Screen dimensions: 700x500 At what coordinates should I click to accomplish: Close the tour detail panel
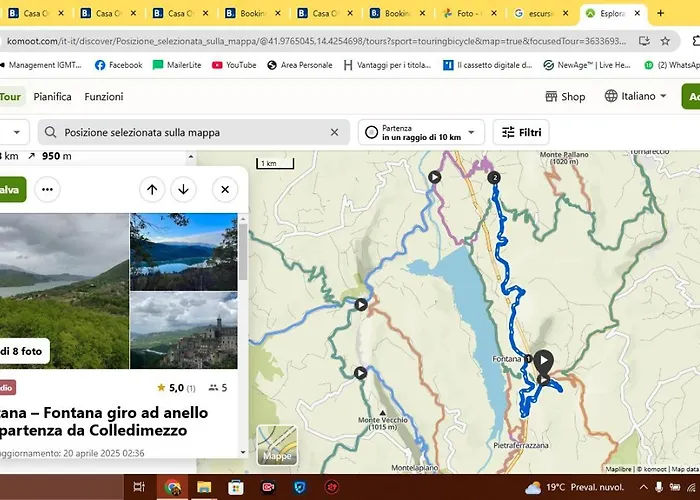tap(225, 189)
